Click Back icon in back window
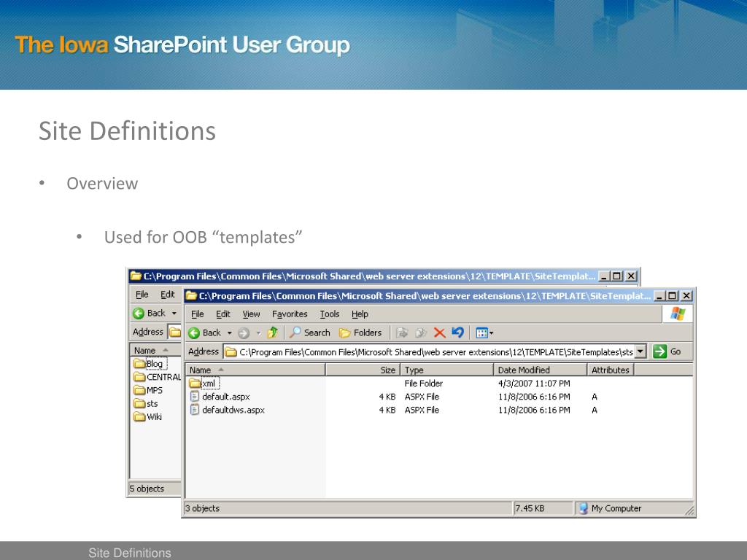The width and height of the screenshot is (747, 560). (139, 314)
